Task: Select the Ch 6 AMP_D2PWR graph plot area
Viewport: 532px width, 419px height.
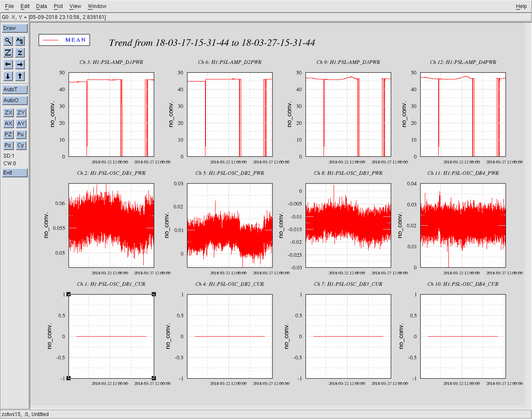Action: (230, 115)
